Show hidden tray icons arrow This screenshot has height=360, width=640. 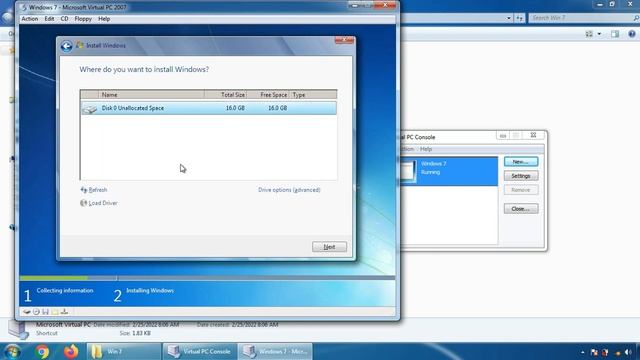tap(582, 352)
